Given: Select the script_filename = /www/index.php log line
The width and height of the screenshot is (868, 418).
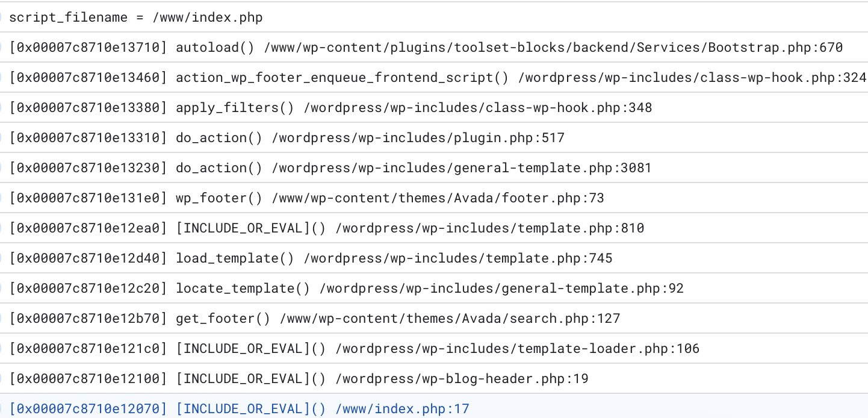Looking at the screenshot, I should [x=434, y=17].
